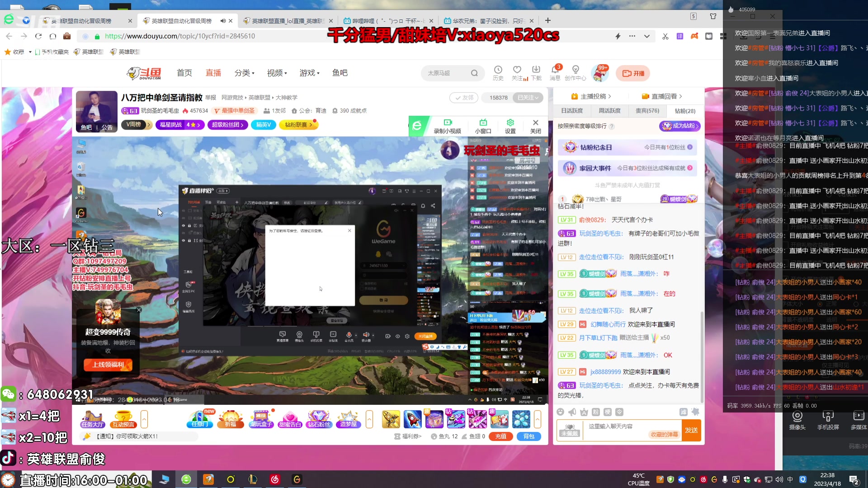Click 成为钻粉 button
This screenshot has width=868, height=488.
pos(680,126)
